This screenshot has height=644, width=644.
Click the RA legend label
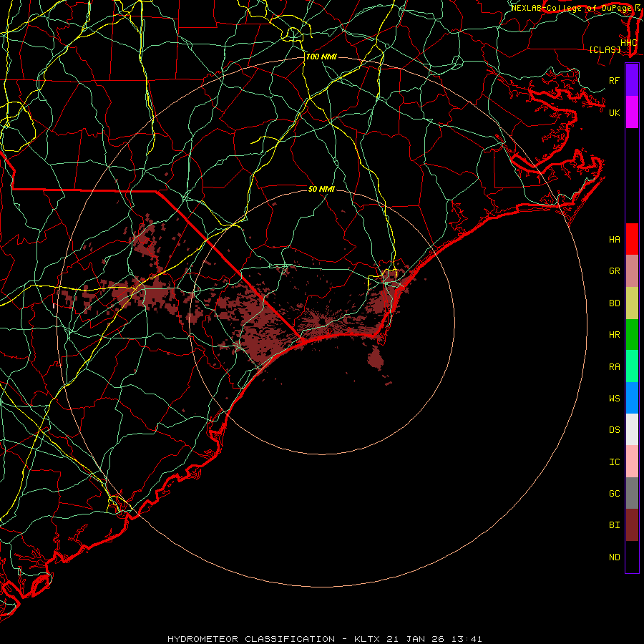click(x=615, y=367)
